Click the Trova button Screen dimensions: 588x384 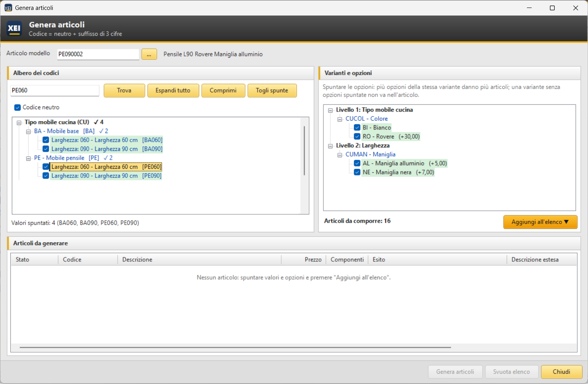pos(124,91)
